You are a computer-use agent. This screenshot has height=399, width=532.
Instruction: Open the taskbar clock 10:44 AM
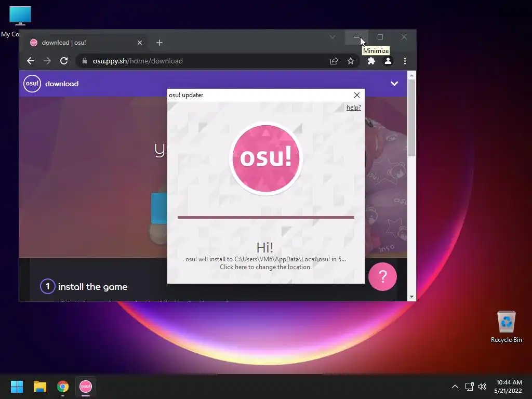508,387
